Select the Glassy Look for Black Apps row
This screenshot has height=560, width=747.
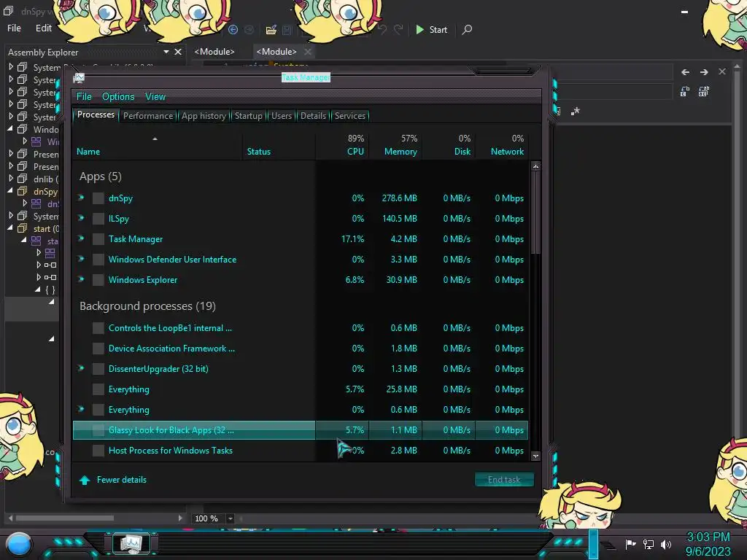pyautogui.click(x=301, y=430)
